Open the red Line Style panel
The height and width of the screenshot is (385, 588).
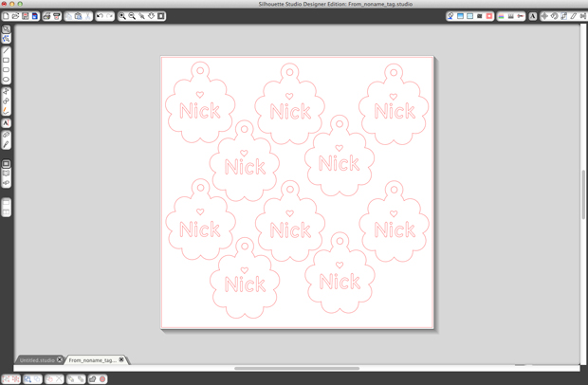(x=489, y=16)
